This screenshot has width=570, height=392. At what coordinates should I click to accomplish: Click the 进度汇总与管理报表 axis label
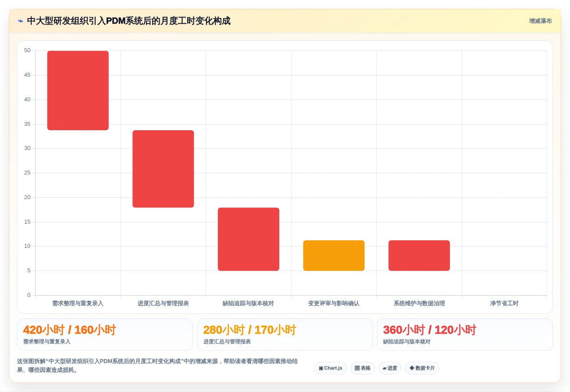pyautogui.click(x=163, y=303)
